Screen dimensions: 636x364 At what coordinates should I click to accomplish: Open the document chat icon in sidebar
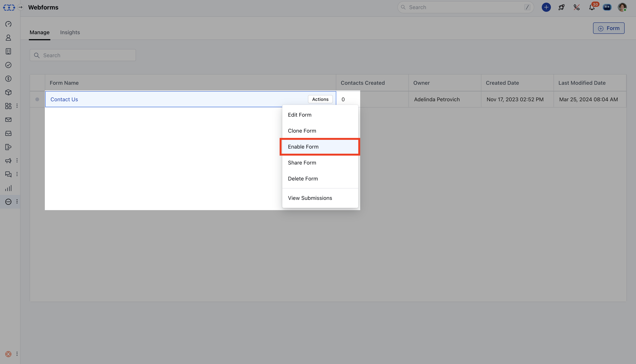click(x=8, y=147)
